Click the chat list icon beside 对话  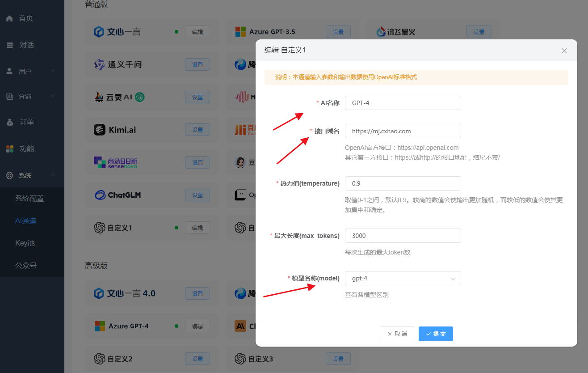click(x=9, y=45)
